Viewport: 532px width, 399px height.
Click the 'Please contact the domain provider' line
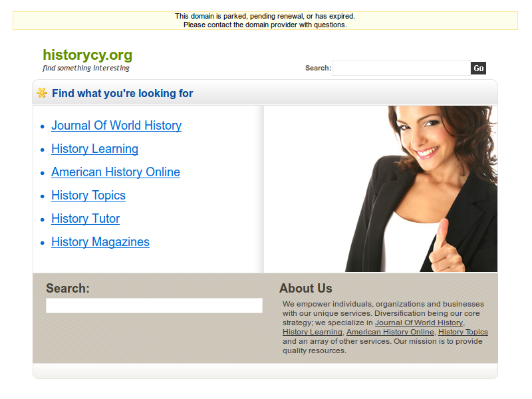coord(265,25)
